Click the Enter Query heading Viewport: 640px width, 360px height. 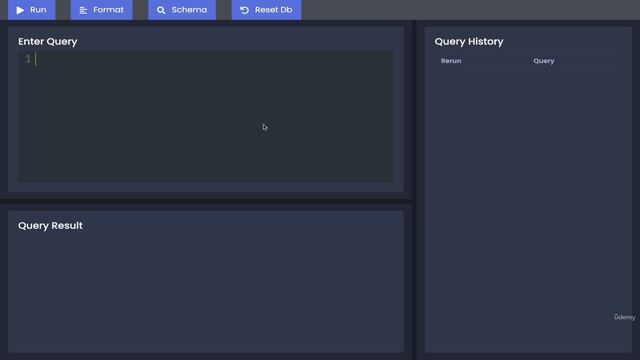coord(48,42)
